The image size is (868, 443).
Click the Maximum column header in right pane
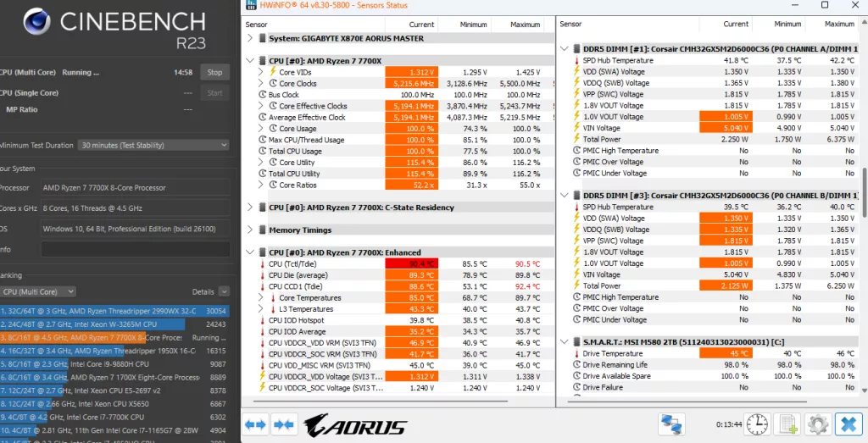pos(832,24)
